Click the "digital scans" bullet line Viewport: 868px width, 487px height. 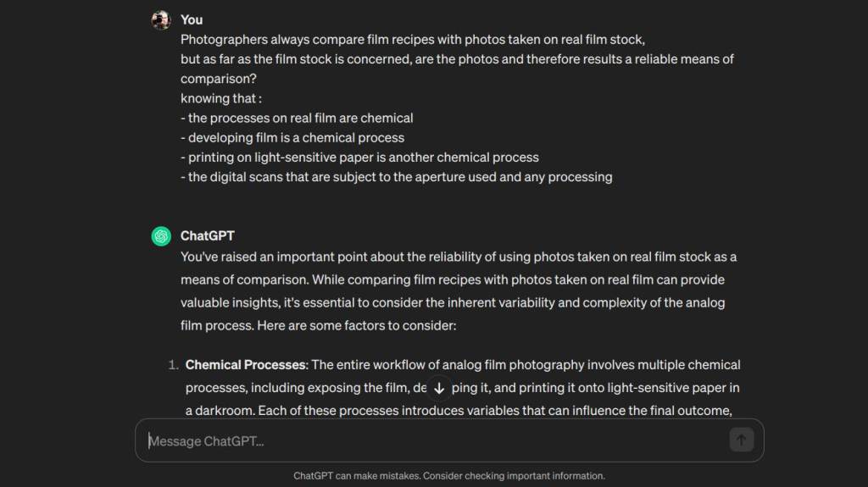tap(397, 177)
